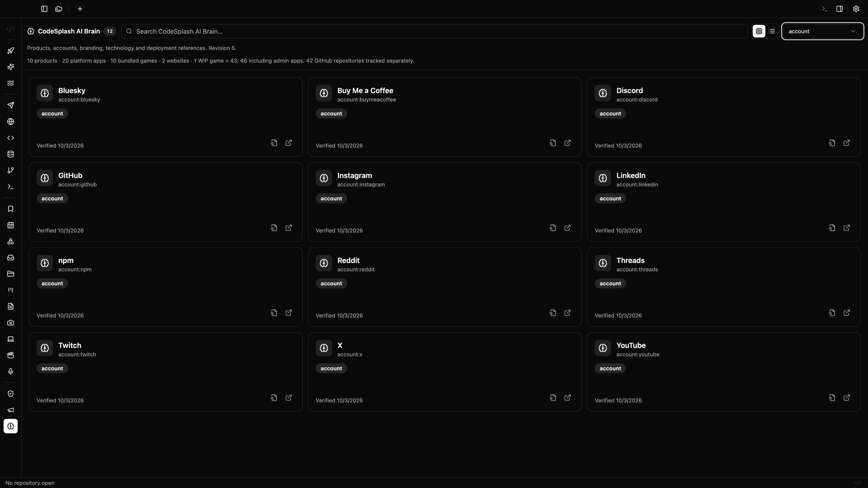Open terminal panel icon in top-right bar
The width and height of the screenshot is (868, 488).
(825, 9)
